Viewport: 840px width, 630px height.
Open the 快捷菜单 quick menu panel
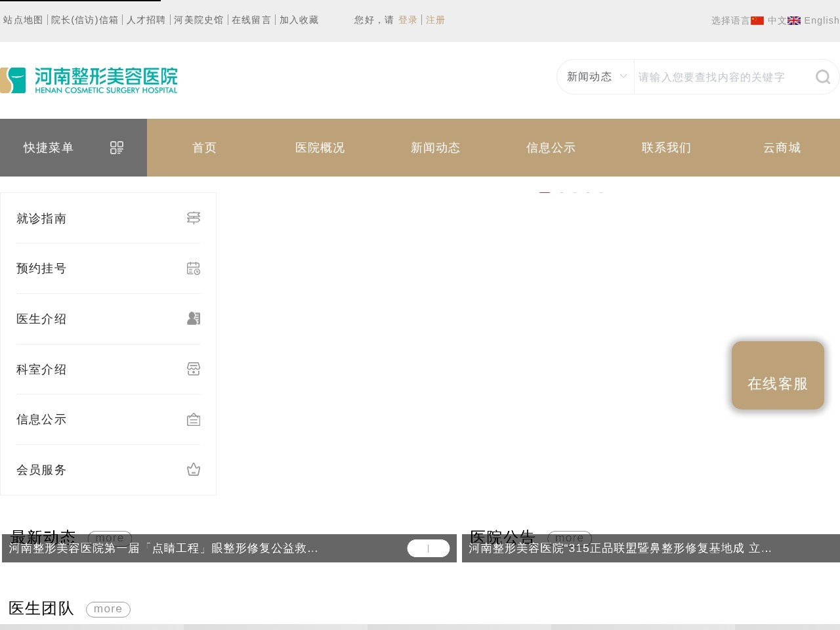tap(49, 148)
